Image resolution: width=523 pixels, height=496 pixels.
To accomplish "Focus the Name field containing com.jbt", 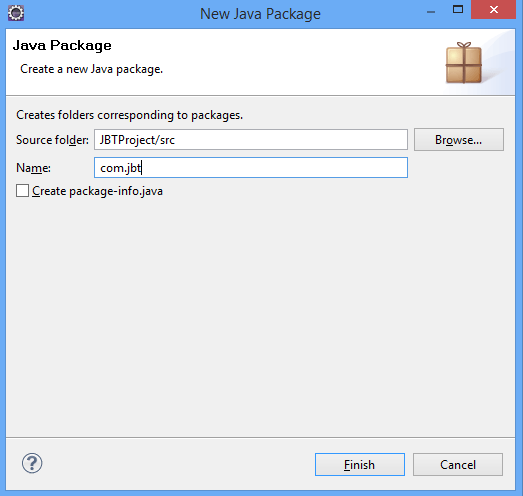I will click(251, 167).
